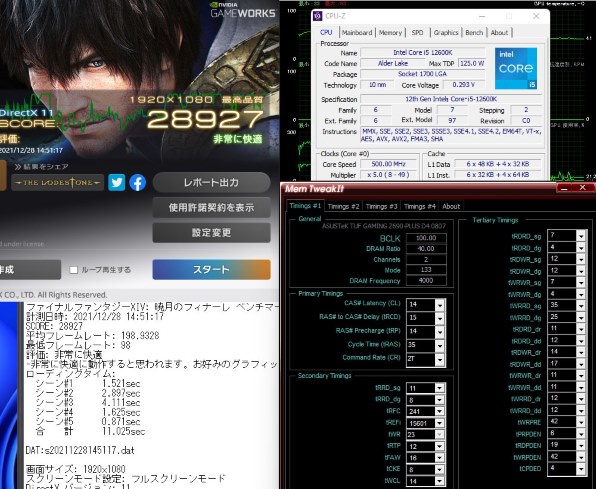Share result on Facebook icon

click(138, 183)
